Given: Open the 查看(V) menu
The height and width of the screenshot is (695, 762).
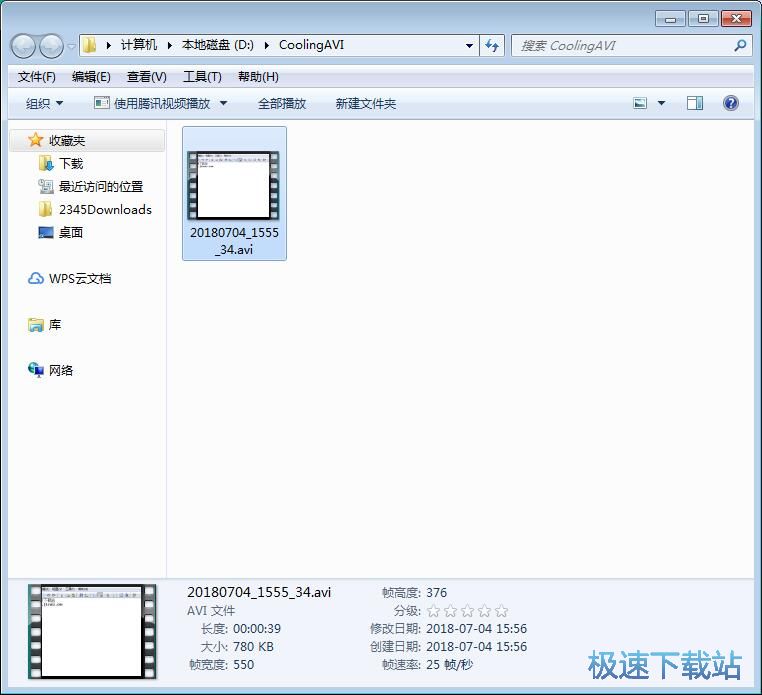Looking at the screenshot, I should (146, 77).
